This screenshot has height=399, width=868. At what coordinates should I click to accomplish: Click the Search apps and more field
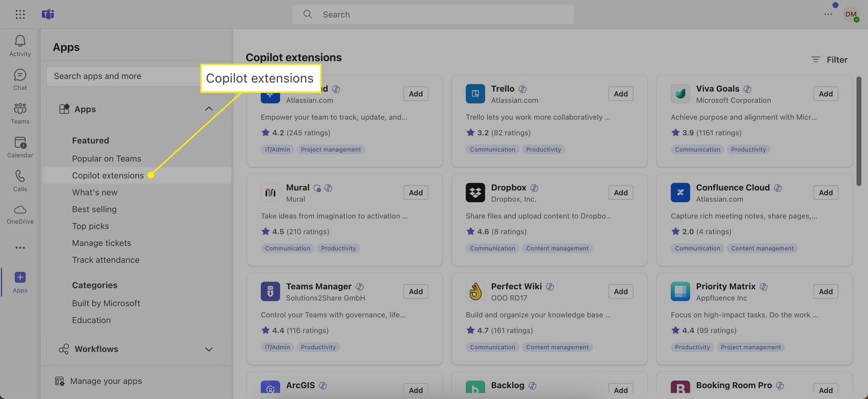click(x=122, y=76)
